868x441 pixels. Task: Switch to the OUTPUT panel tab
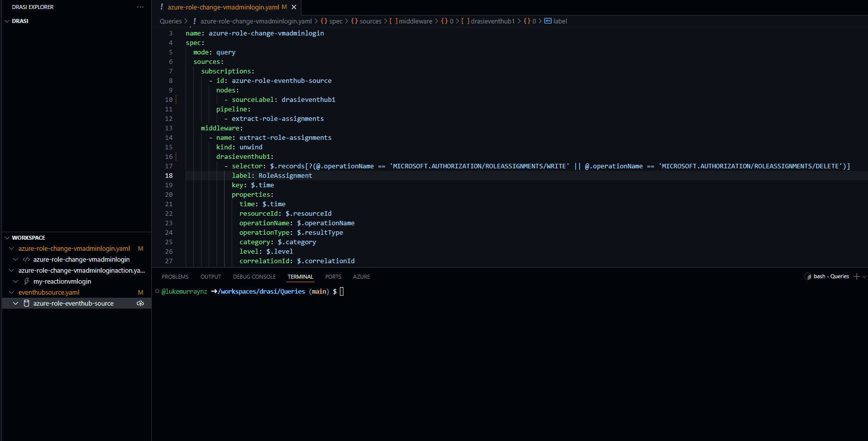point(211,277)
